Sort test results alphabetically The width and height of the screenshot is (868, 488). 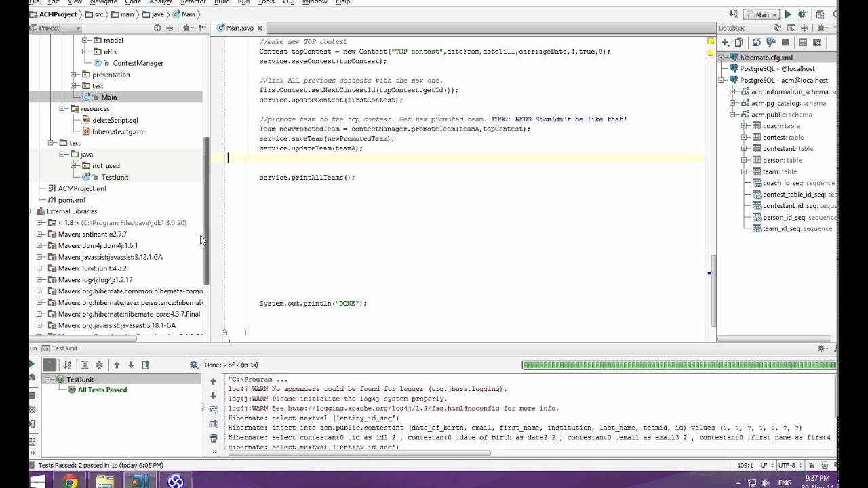click(67, 365)
